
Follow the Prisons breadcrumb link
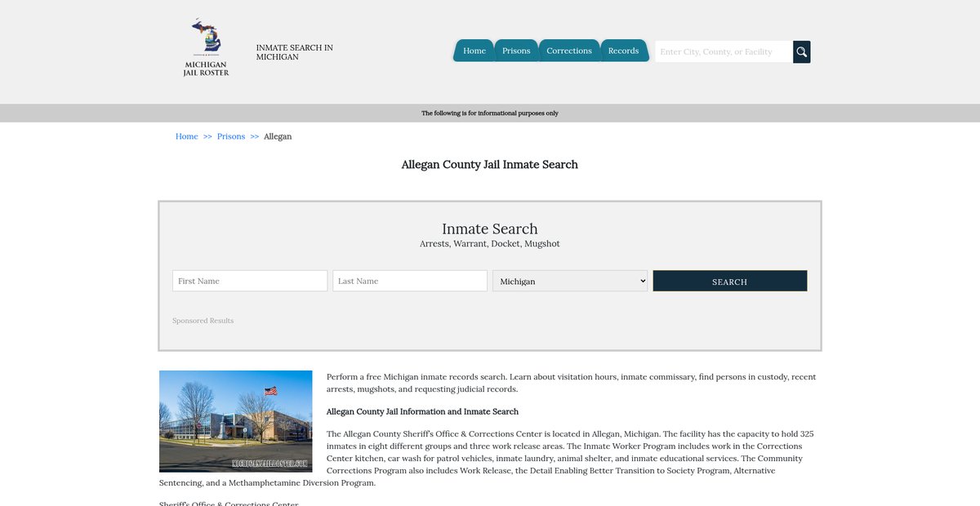231,136
